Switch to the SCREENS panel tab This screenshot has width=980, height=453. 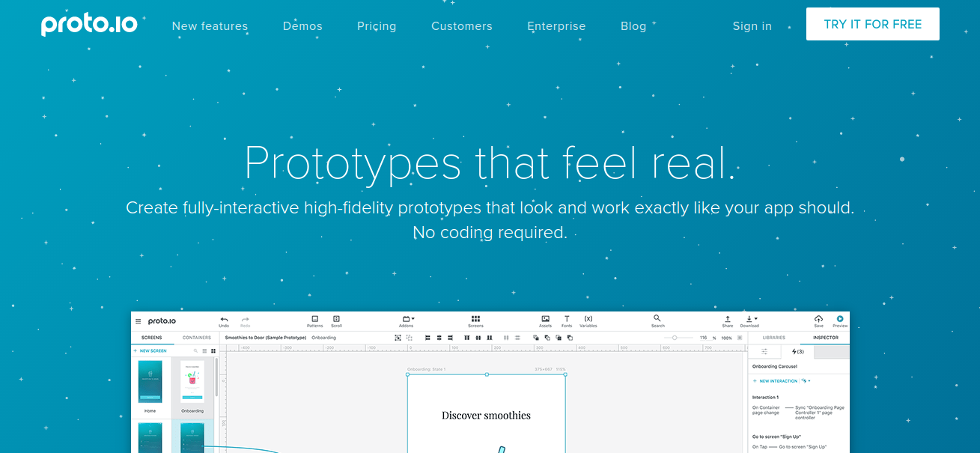pyautogui.click(x=152, y=338)
